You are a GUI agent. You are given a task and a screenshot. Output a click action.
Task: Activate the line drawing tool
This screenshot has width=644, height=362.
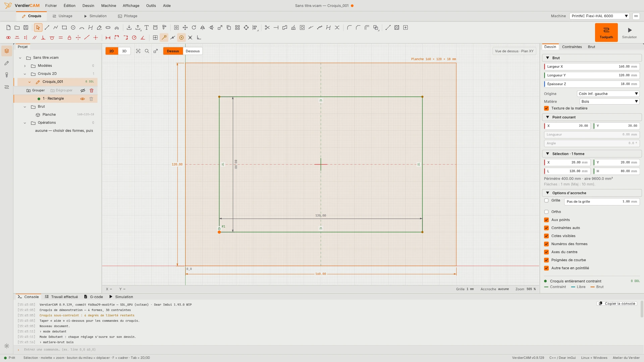(47, 28)
